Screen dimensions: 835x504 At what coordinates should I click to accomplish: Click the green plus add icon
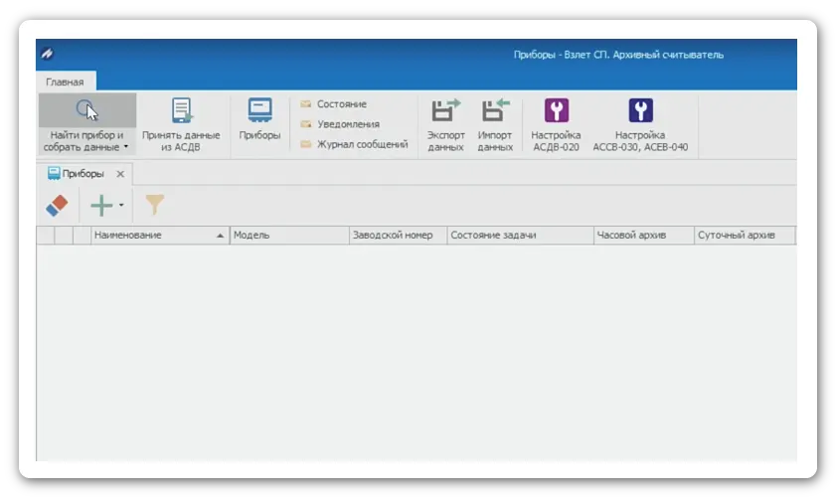pos(101,206)
